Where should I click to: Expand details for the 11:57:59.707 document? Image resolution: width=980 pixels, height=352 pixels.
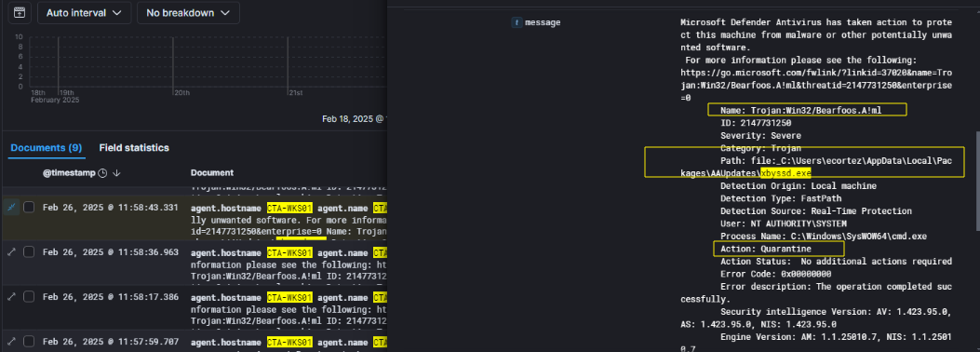point(11,342)
